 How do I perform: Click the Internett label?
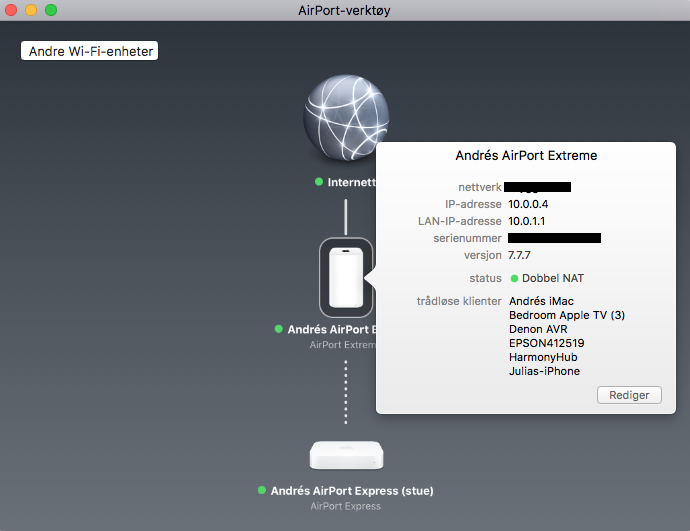pos(352,182)
